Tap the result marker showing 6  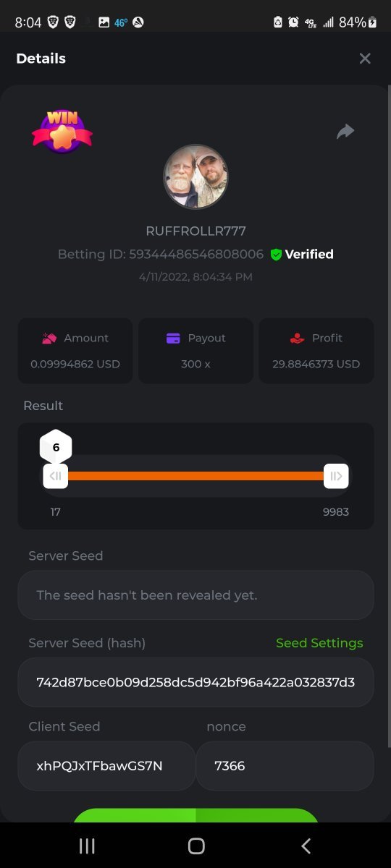pyautogui.click(x=56, y=446)
